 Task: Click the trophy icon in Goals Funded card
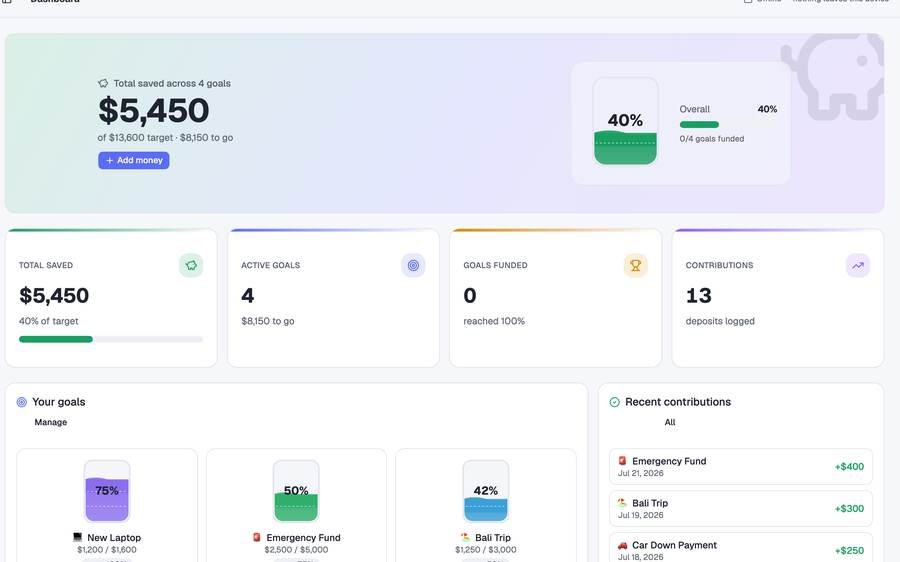[x=635, y=265]
